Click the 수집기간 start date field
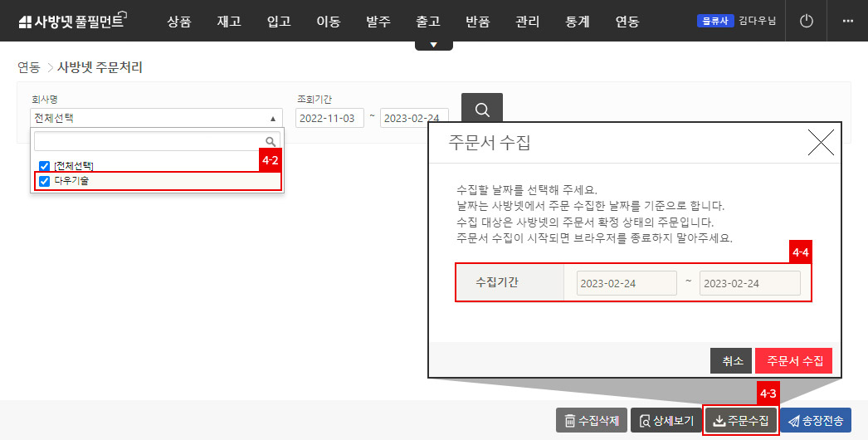 pyautogui.click(x=627, y=283)
